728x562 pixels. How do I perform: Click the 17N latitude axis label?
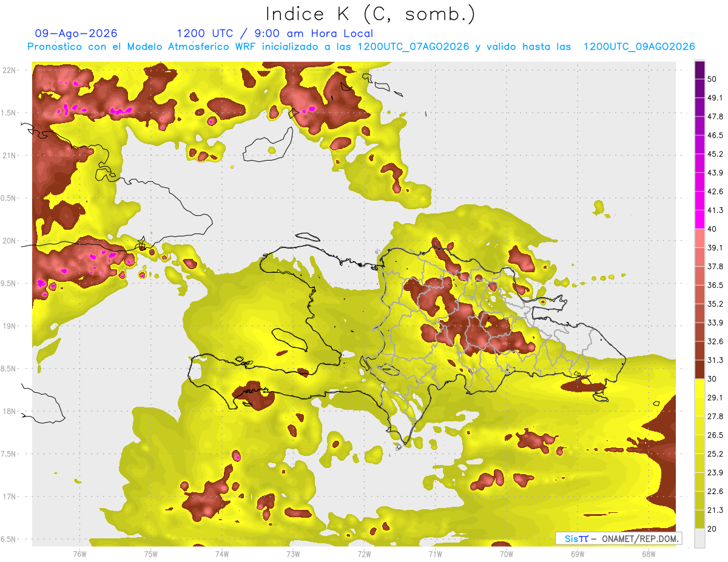(8, 497)
